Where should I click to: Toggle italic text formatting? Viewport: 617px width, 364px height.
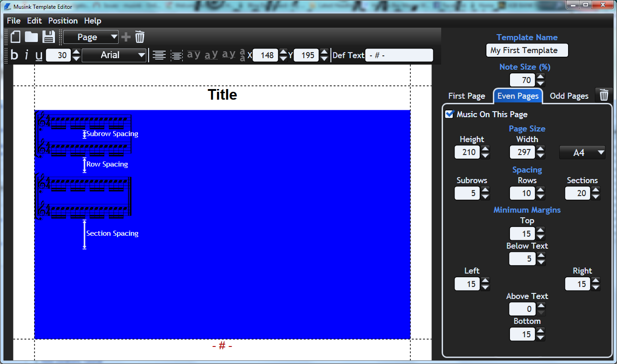26,55
